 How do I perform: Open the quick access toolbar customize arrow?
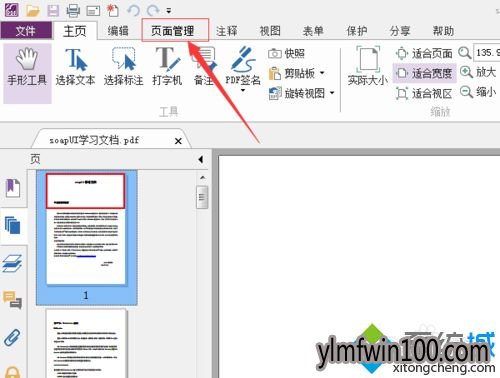pos(169,11)
